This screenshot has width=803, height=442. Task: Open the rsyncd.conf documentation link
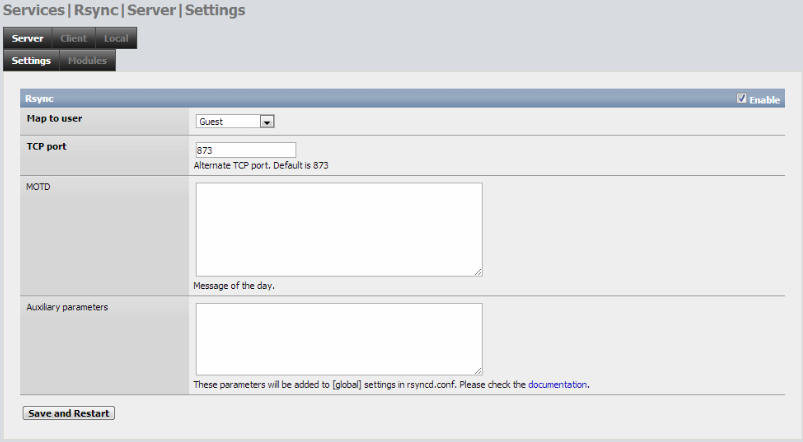(x=557, y=385)
